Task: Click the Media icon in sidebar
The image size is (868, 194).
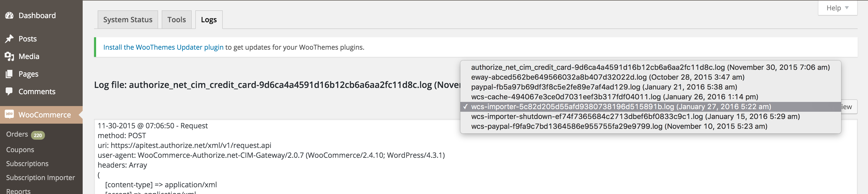Action: [x=10, y=56]
